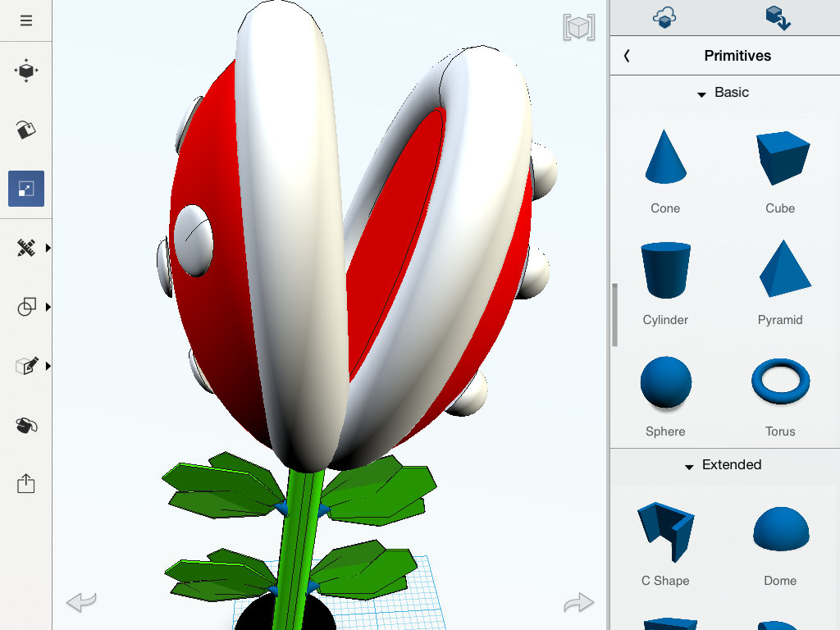The height and width of the screenshot is (630, 840).
Task: Open the hamburger main menu
Action: click(25, 21)
